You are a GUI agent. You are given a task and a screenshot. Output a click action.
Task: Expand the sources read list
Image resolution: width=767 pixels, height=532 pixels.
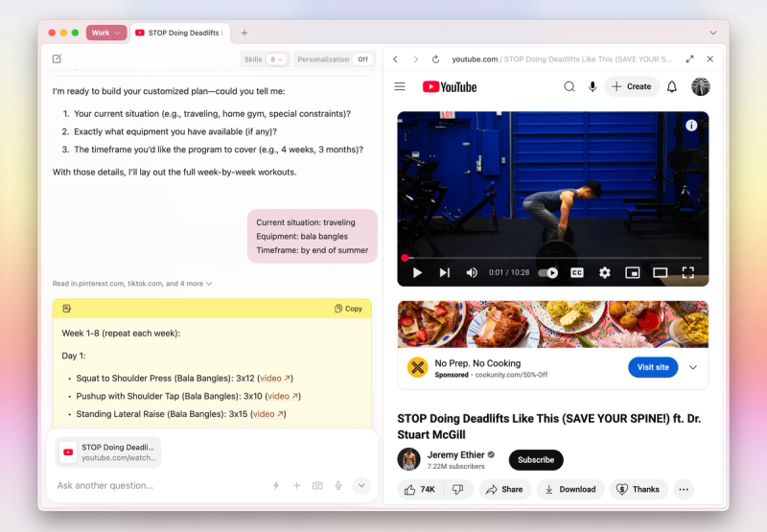132,284
